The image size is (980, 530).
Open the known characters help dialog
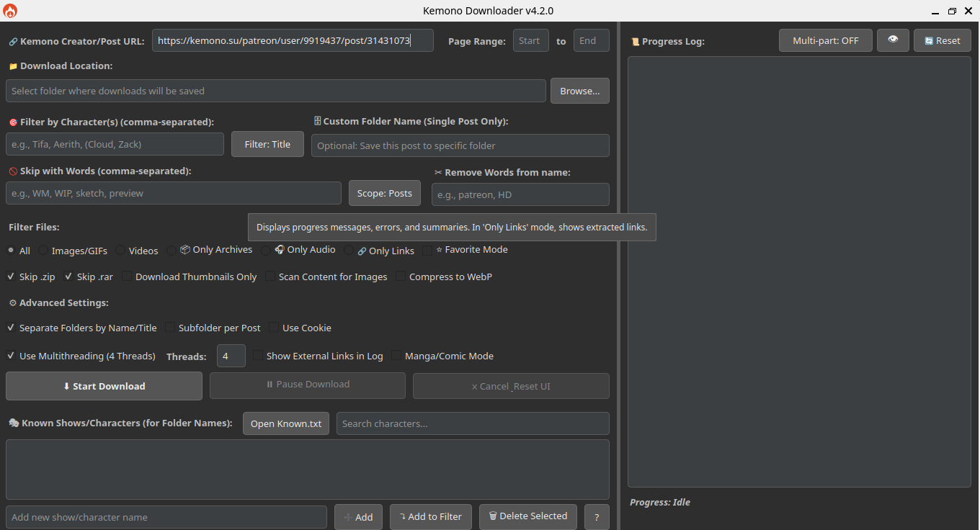click(x=597, y=516)
